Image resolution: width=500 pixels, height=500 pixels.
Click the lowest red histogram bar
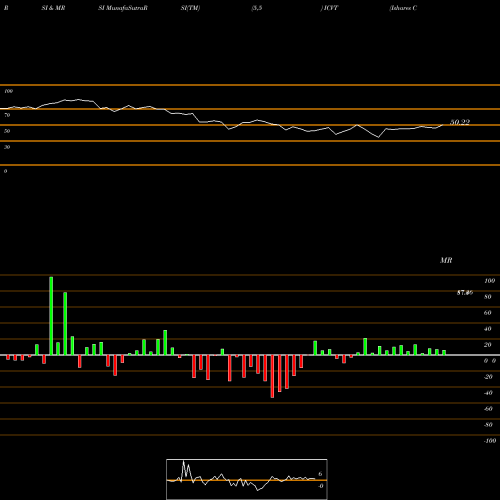[x=272, y=376]
